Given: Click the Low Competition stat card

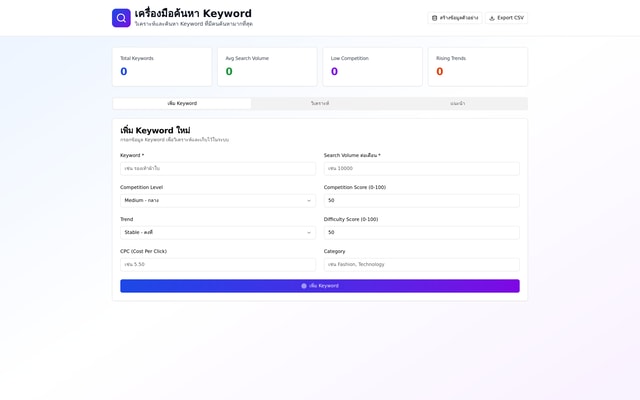Looking at the screenshot, I should [373, 67].
